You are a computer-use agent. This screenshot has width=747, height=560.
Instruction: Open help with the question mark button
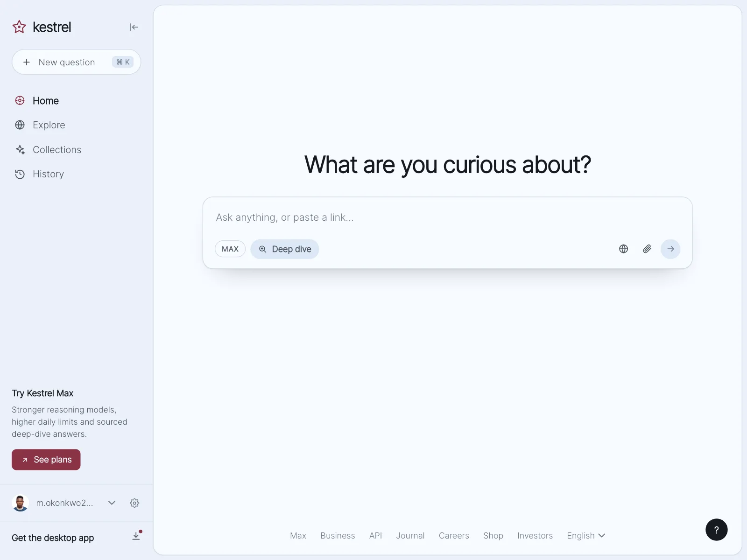coord(716,530)
